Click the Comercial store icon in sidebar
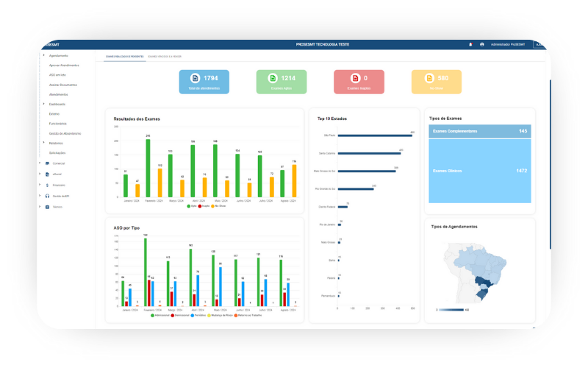The width and height of the screenshot is (588, 368). coord(48,163)
